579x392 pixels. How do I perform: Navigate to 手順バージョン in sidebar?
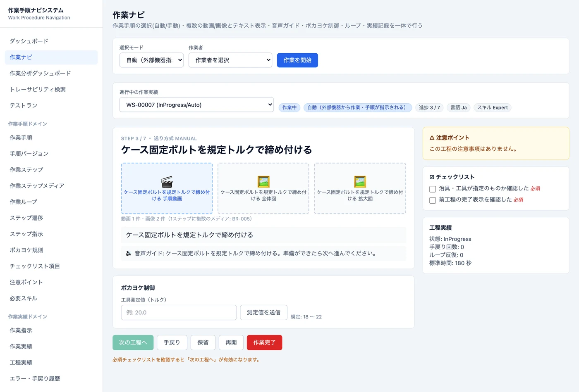(51, 154)
